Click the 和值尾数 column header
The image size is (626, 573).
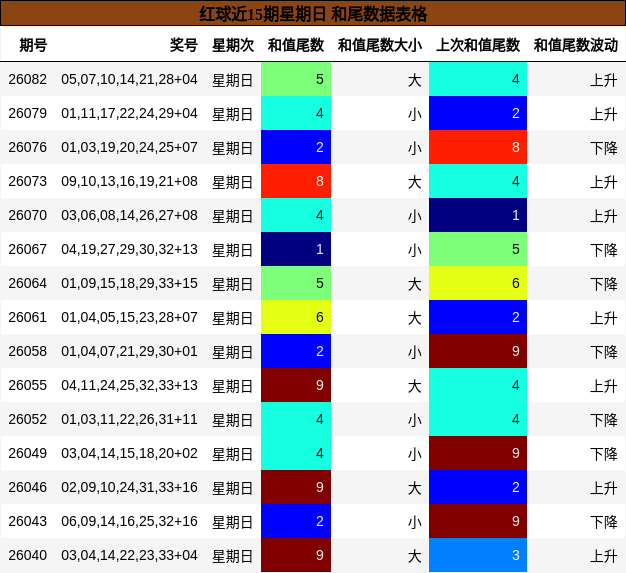click(x=296, y=45)
